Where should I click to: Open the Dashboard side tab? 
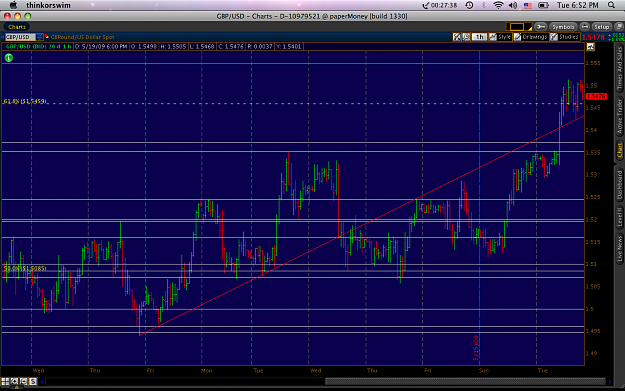click(x=620, y=185)
